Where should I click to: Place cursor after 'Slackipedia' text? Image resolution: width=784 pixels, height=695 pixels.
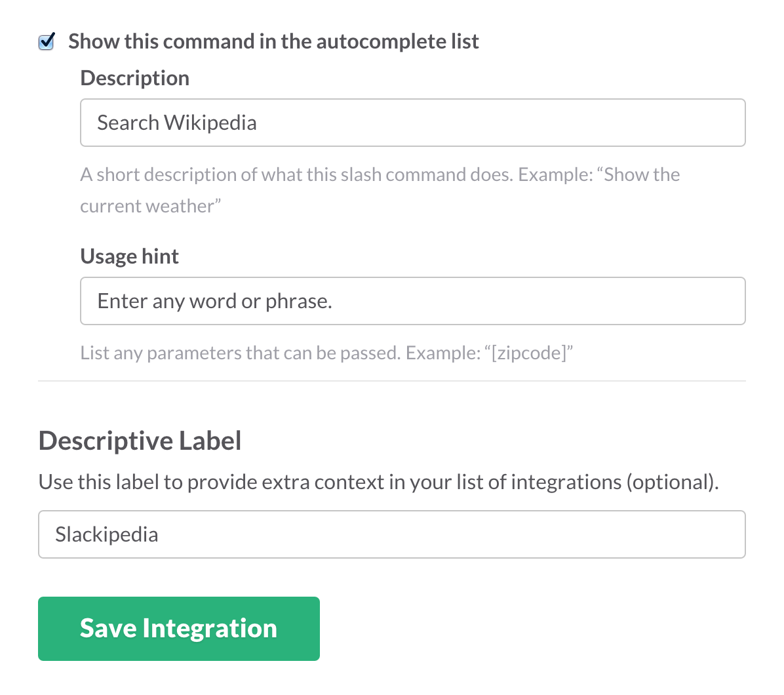159,534
